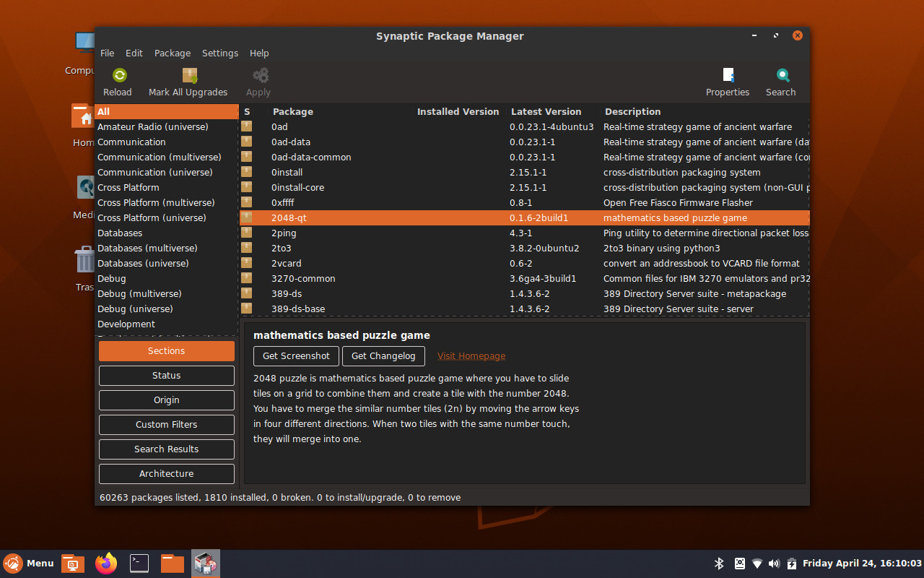Click the status box for the 0ad-data-common package

247,157
